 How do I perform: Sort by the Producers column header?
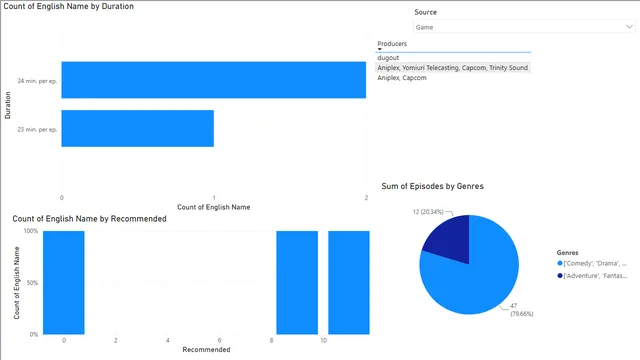(x=392, y=44)
